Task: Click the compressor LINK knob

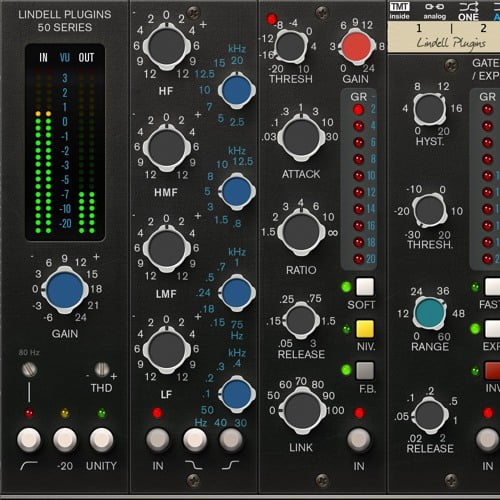Action: (302, 410)
